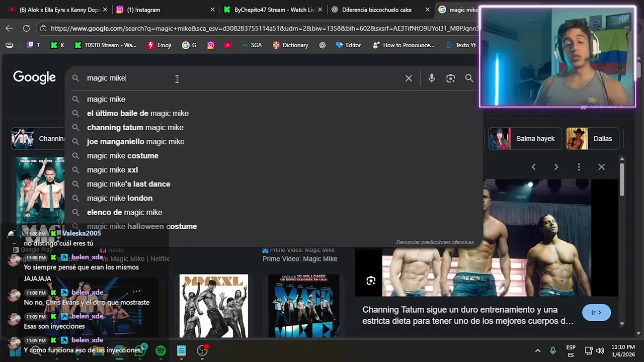Screen dimensions: 644x362
Task: Select suggestion 'channing tatum magic mike'
Action: point(274,127)
